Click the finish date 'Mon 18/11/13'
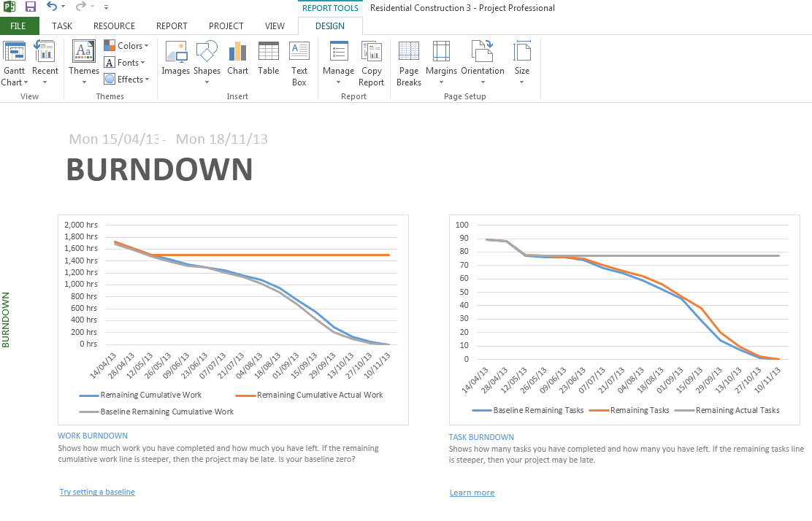The height and width of the screenshot is (521, 812). pyautogui.click(x=222, y=139)
